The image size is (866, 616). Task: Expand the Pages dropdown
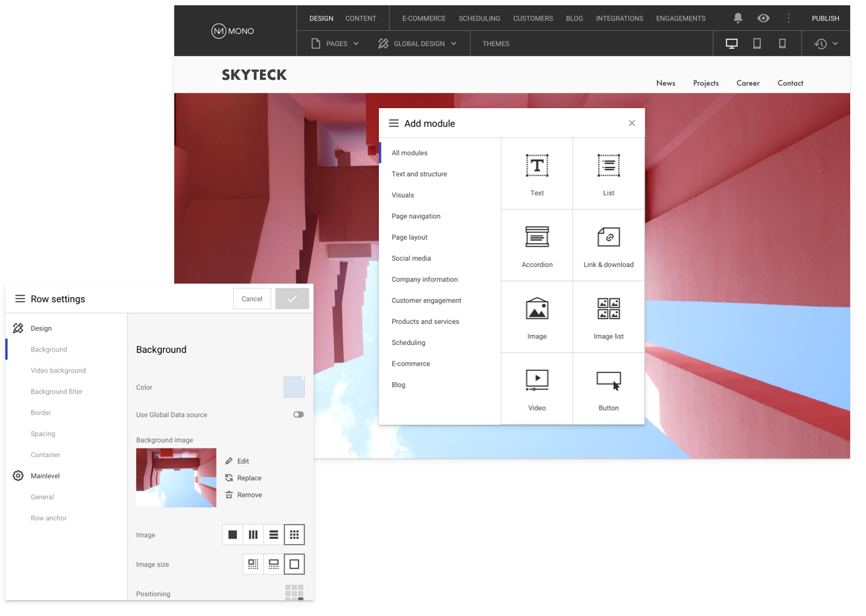[335, 44]
